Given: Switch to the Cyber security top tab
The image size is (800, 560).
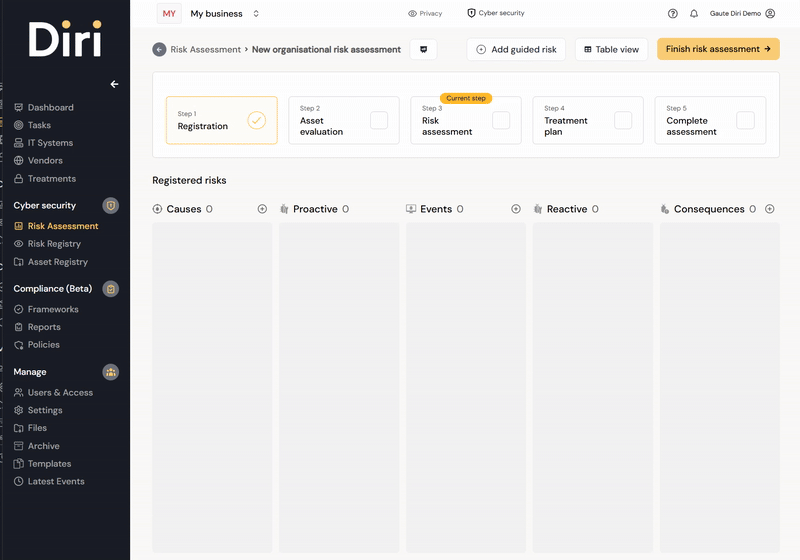Looking at the screenshot, I should [x=496, y=13].
